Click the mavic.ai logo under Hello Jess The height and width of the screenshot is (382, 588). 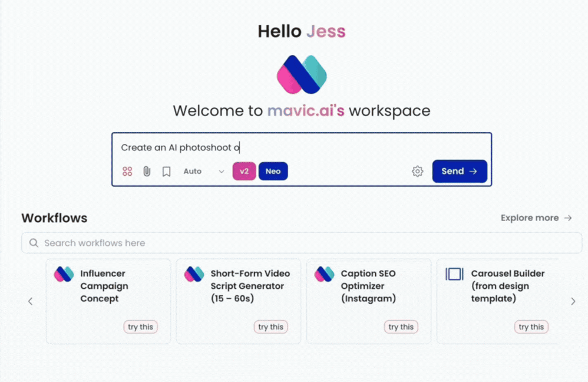pos(302,75)
